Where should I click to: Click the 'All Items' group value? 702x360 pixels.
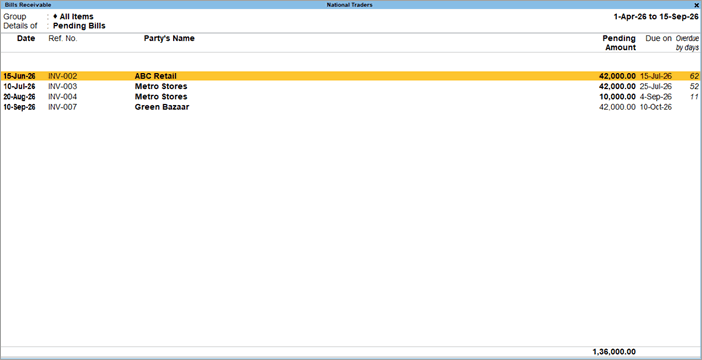click(77, 17)
